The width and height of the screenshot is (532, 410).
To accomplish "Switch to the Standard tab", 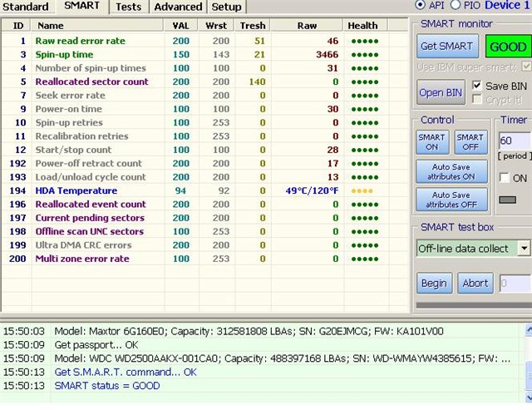I will pyautogui.click(x=25, y=7).
